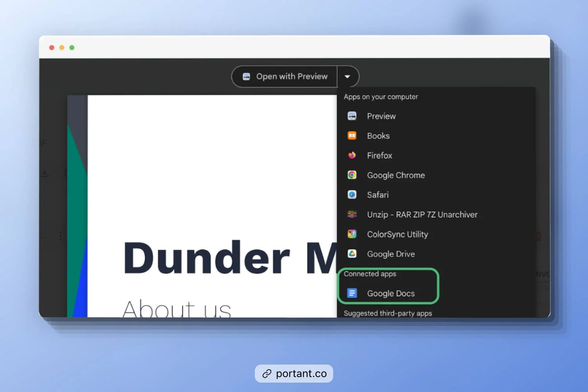The image size is (588, 392).
Task: Click the Books app icon
Action: click(x=352, y=136)
